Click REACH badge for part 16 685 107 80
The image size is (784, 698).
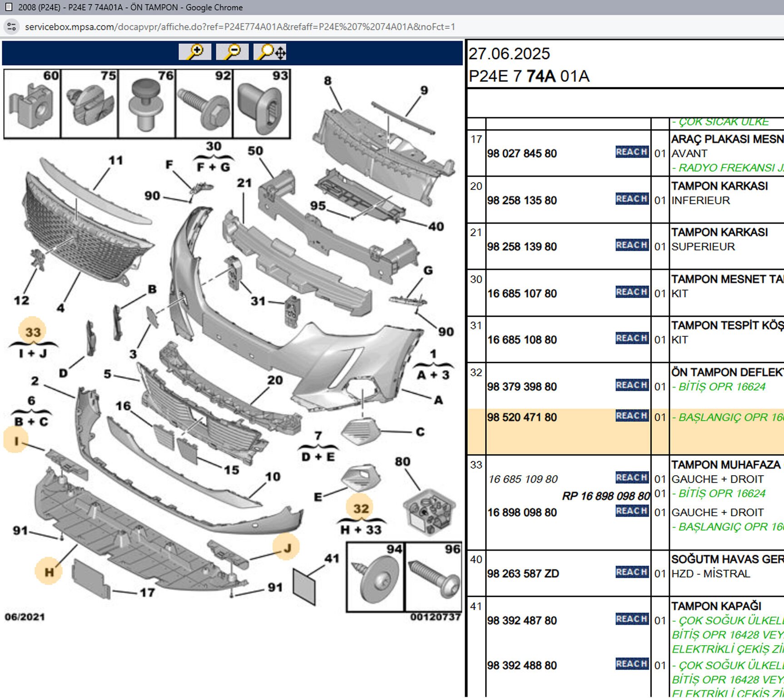point(631,292)
